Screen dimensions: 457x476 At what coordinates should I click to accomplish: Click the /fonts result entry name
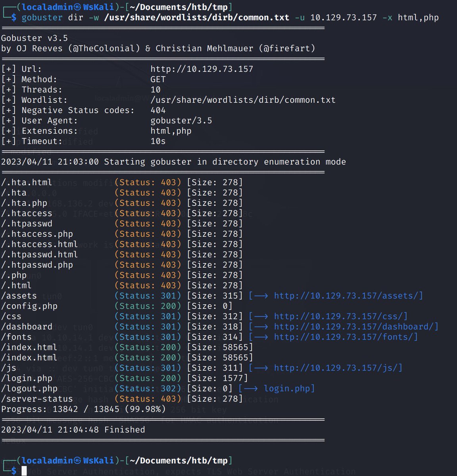click(16, 337)
